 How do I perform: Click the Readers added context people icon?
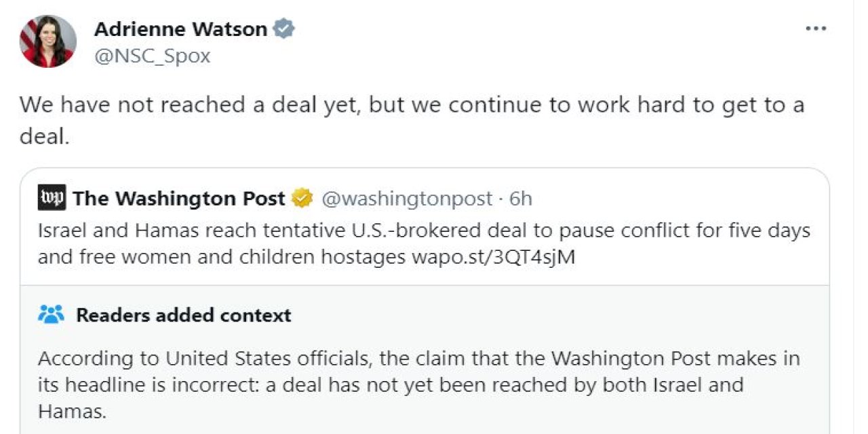(52, 315)
